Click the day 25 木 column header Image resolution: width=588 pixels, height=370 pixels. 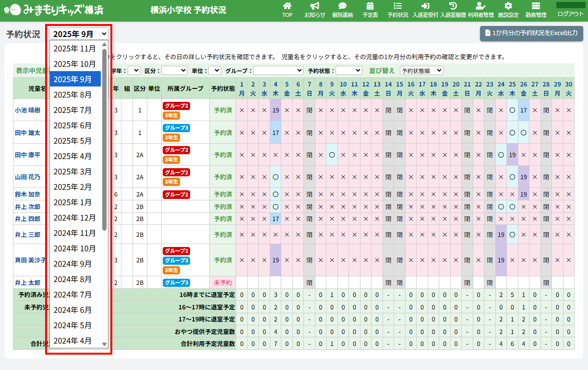[x=512, y=88]
